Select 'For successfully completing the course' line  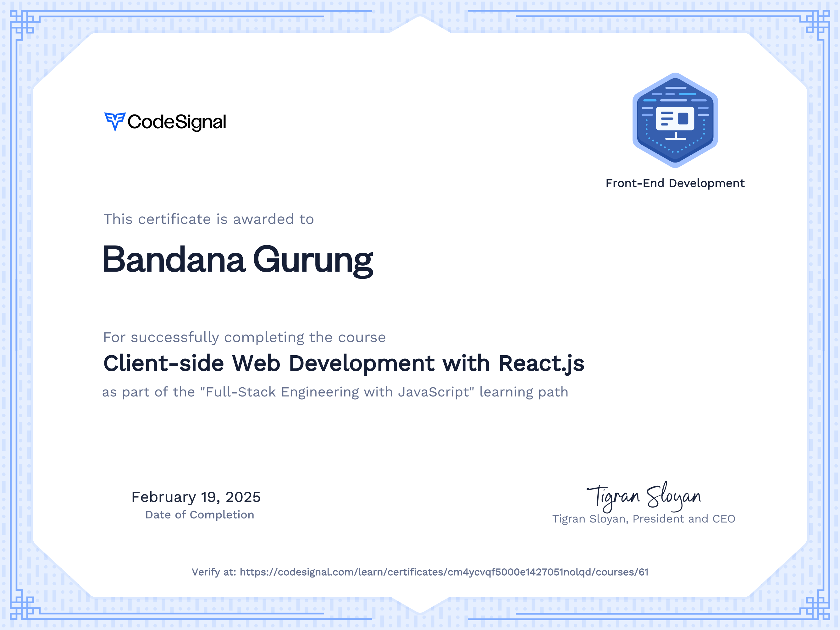coord(244,337)
